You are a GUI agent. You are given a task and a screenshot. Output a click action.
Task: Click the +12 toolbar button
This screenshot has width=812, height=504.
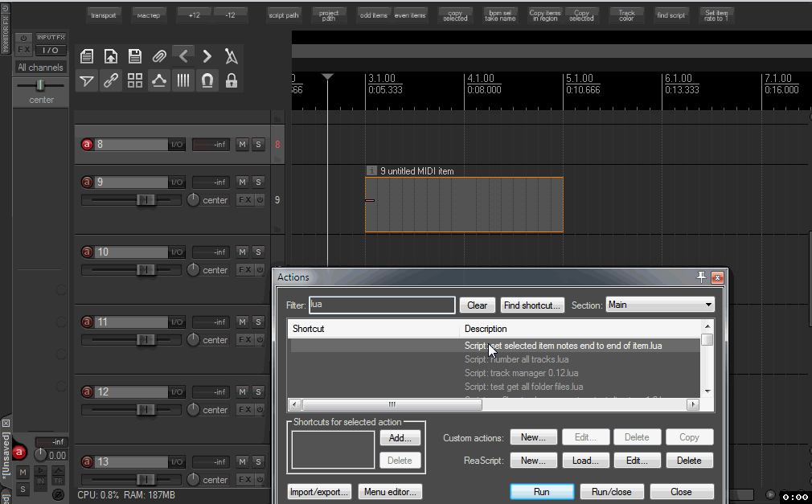(x=195, y=15)
